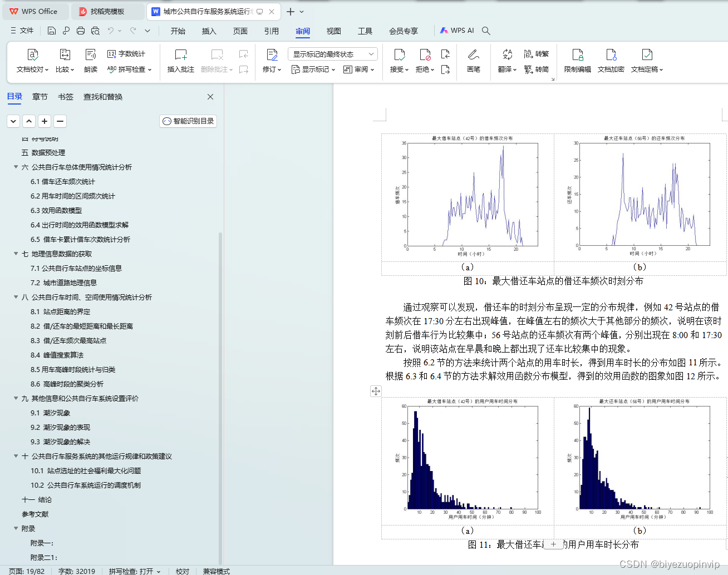
Task: Click 字数: 32019 in status bar
Action: [77, 571]
